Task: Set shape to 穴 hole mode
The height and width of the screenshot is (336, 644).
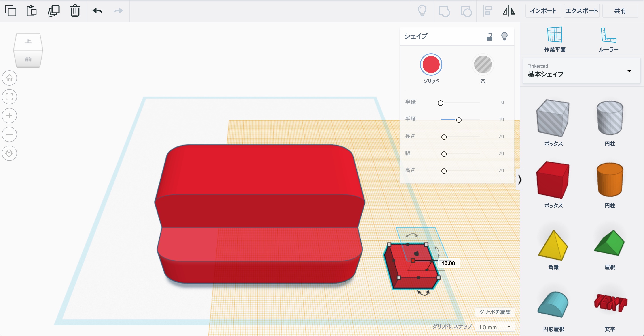Action: tap(483, 65)
